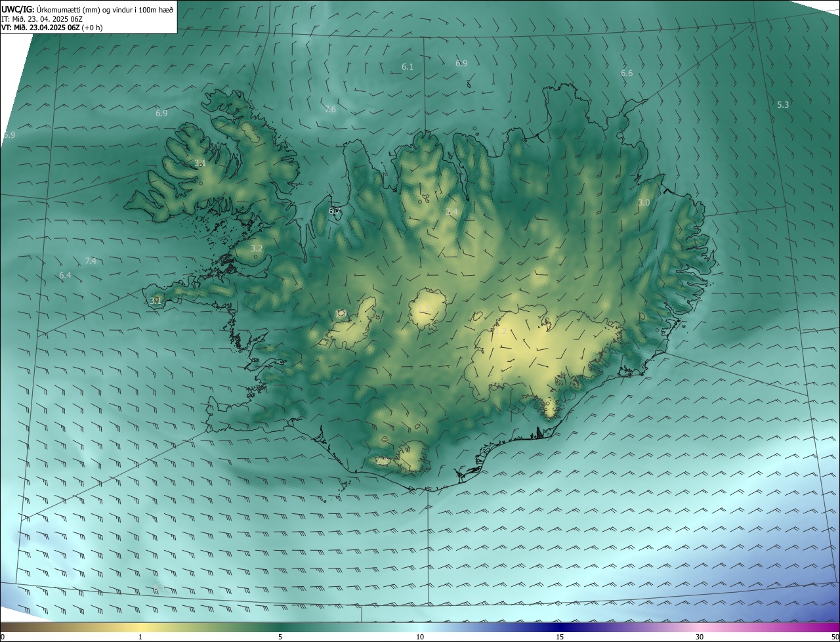Pick the dark green color above the 5 tick
The height and width of the screenshot is (642, 840).
[280, 628]
